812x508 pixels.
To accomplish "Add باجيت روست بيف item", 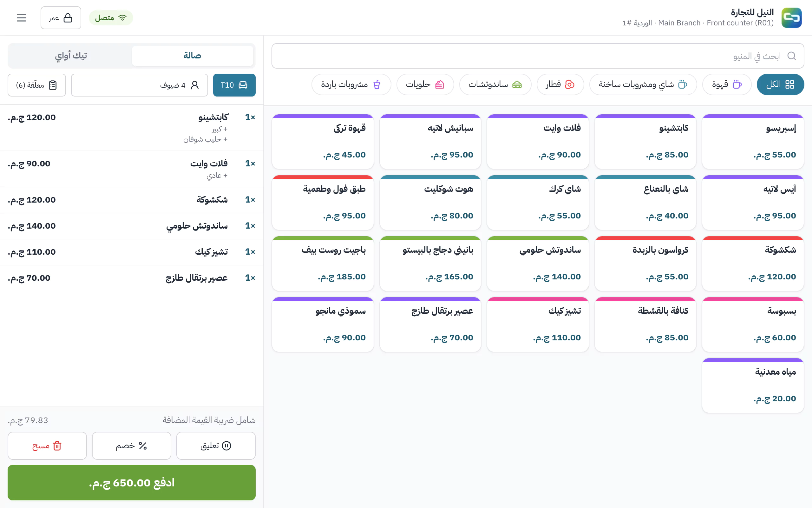I will tap(323, 264).
